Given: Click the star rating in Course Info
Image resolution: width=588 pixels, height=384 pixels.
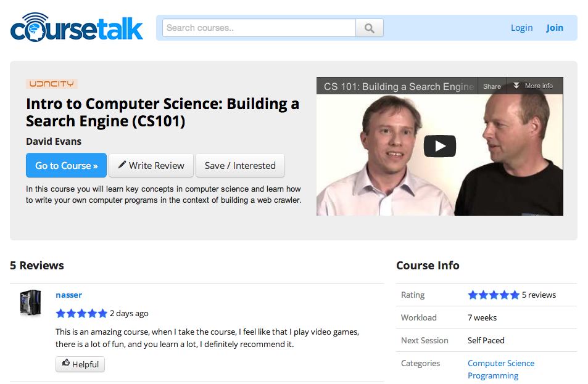Looking at the screenshot, I should click(x=493, y=295).
